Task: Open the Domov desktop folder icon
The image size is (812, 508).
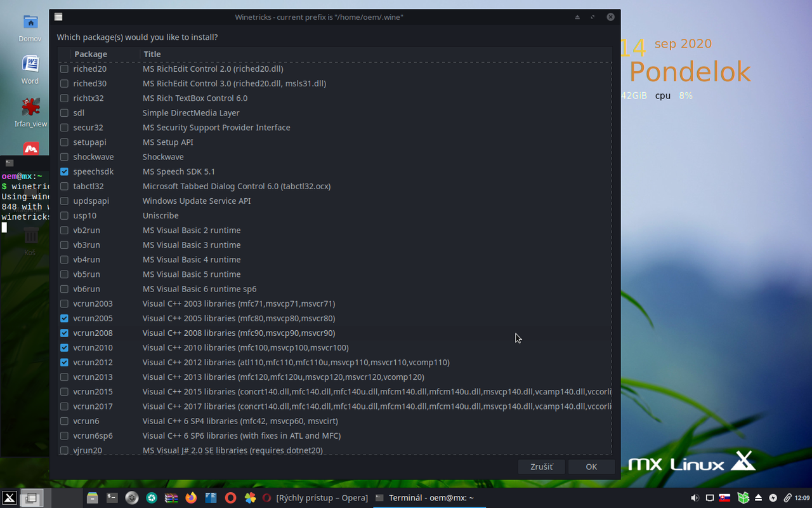Action: click(x=30, y=29)
